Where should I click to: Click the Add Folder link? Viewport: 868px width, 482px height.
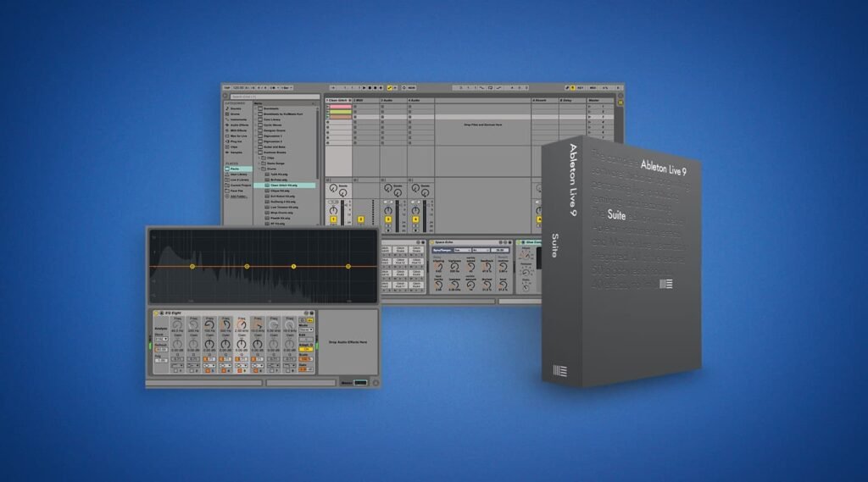(238, 197)
